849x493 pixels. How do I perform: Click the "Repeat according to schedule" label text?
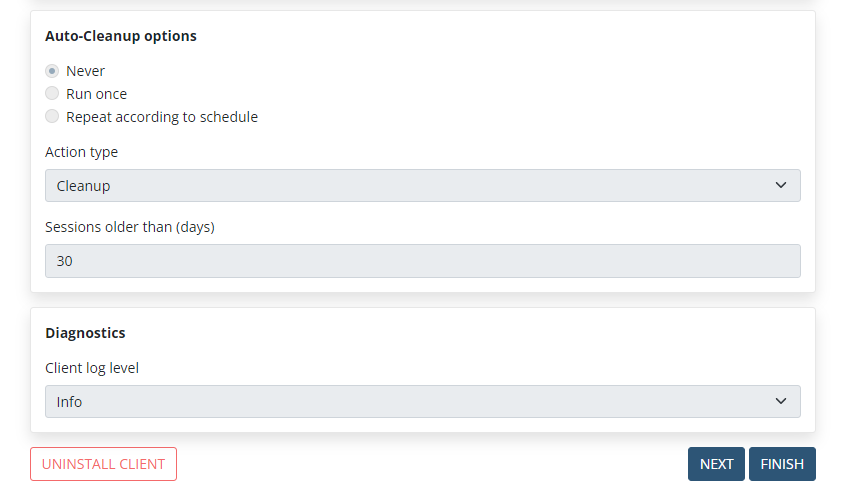point(162,117)
